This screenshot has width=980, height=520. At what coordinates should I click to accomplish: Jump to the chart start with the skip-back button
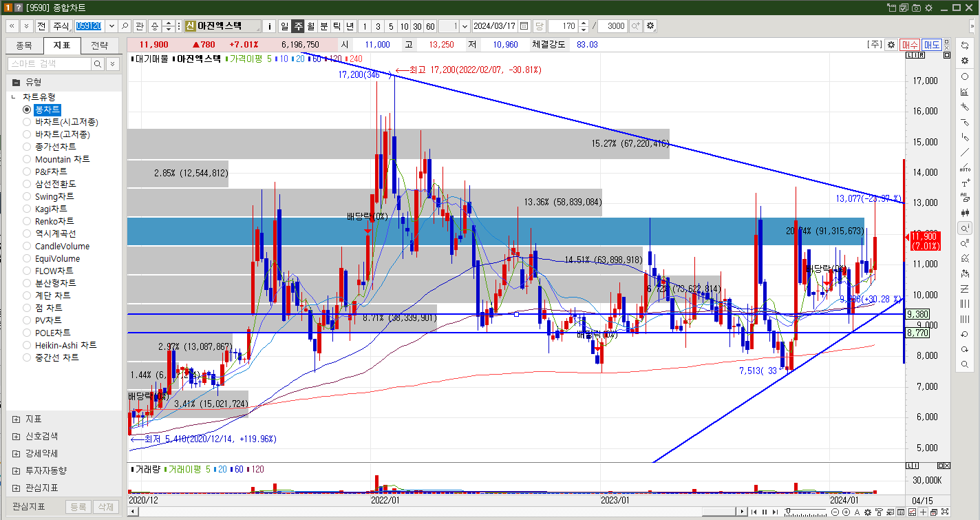(754, 512)
